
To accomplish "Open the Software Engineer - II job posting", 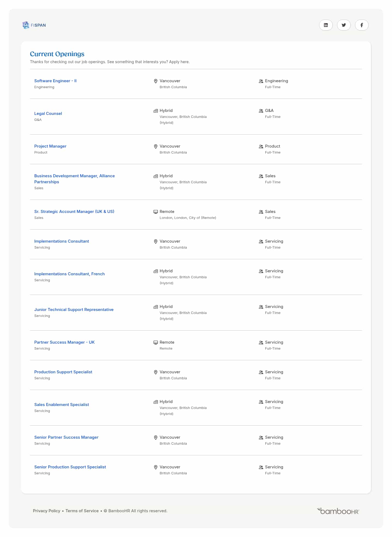I will 55,81.
